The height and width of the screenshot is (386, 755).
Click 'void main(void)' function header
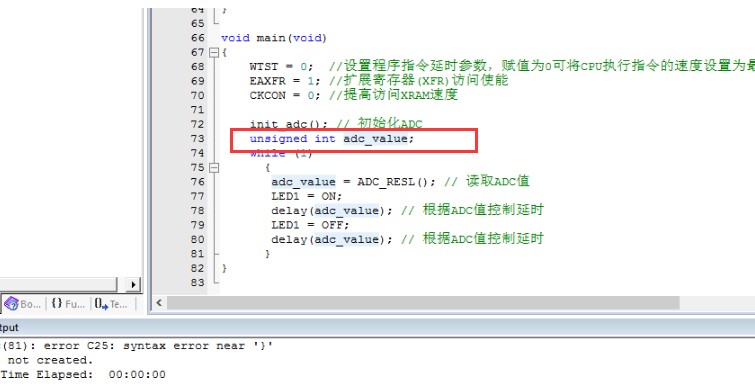click(x=274, y=38)
